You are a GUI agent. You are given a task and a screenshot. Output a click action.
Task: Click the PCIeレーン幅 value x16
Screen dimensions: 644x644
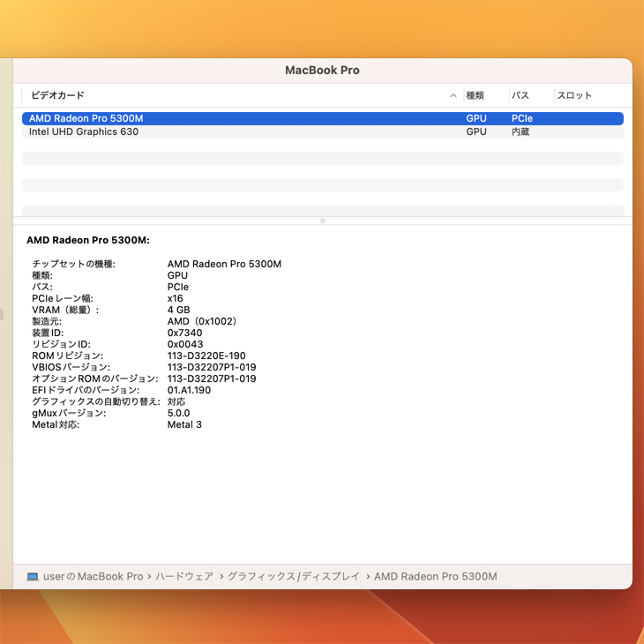tap(176, 298)
